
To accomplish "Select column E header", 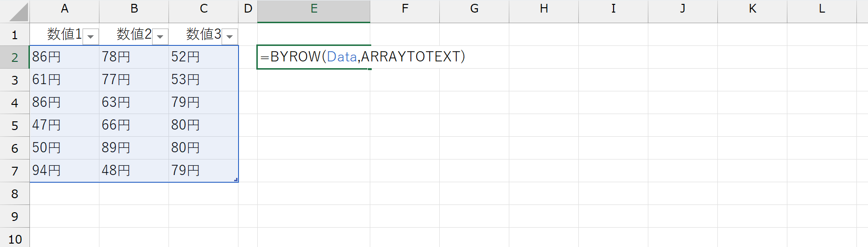I will click(314, 9).
